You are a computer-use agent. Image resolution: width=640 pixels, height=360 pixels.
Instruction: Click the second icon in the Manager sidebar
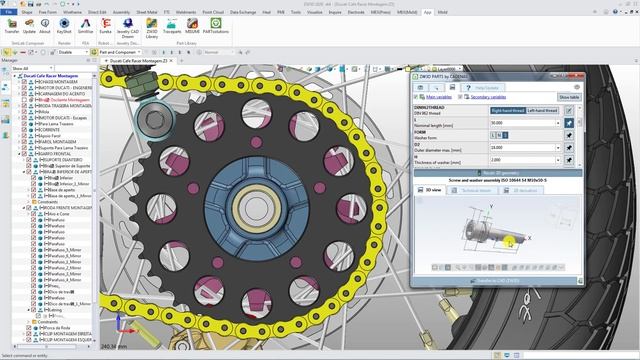click(x=6, y=87)
